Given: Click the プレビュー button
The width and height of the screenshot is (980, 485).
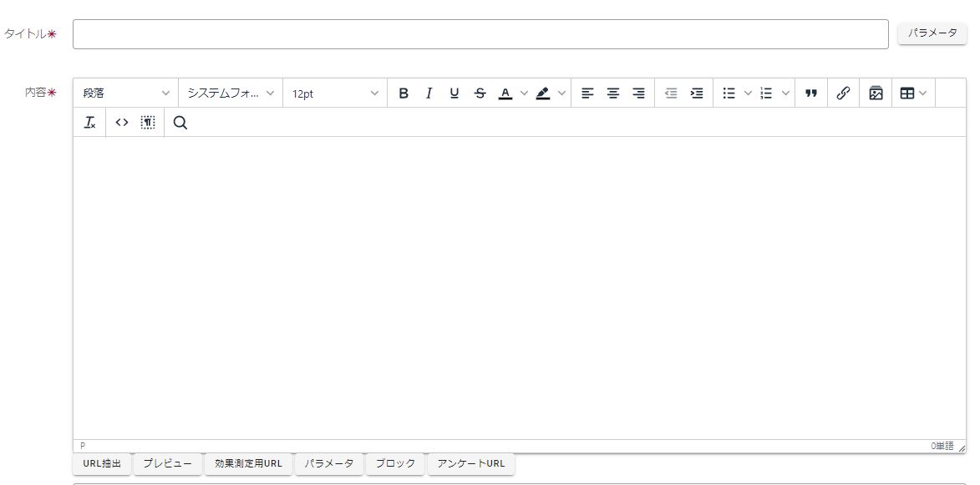Looking at the screenshot, I should [167, 463].
